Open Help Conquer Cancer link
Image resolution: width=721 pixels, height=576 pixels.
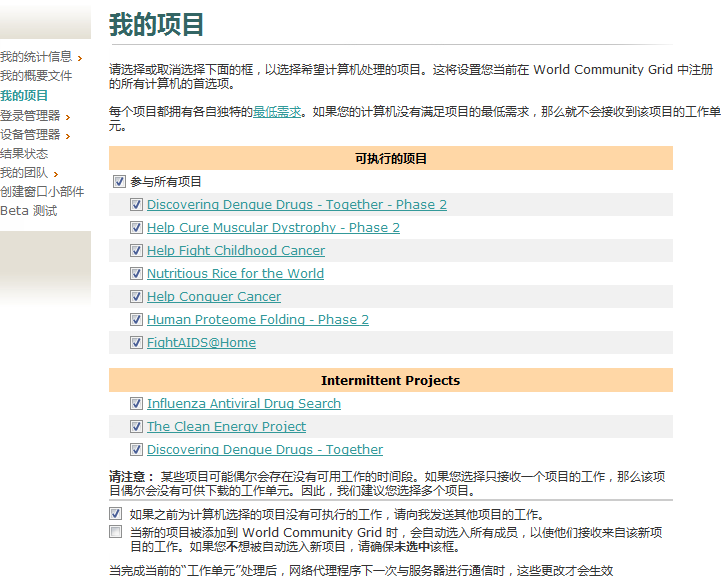click(x=214, y=297)
